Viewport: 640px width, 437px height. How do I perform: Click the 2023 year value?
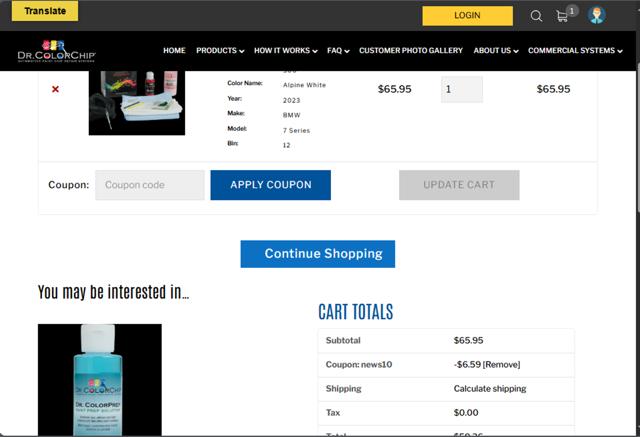pos(291,100)
